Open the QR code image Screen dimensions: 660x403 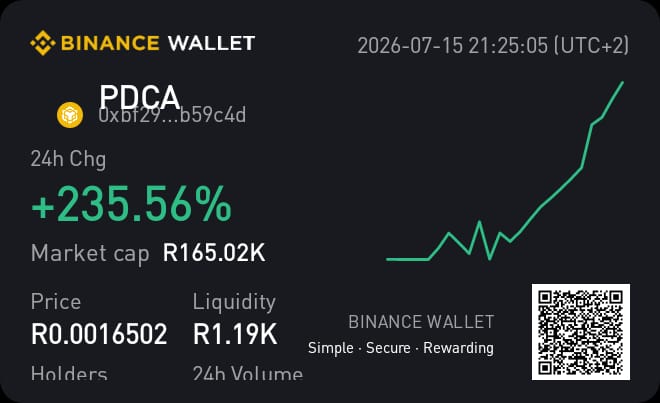click(x=581, y=332)
